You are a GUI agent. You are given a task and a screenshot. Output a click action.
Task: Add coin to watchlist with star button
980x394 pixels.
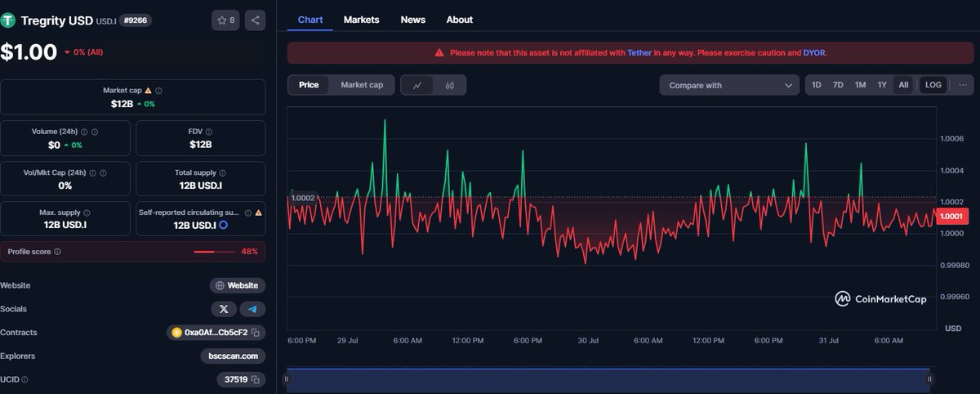[225, 20]
